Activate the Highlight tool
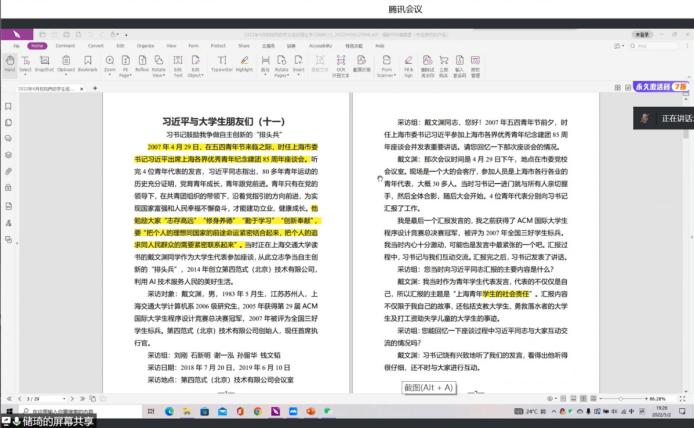694x428 pixels. point(244,63)
